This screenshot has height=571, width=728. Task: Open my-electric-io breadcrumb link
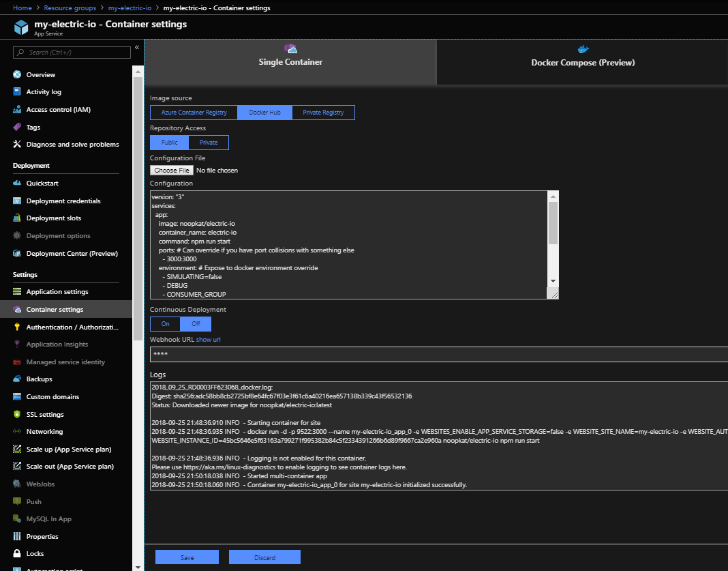click(x=130, y=8)
